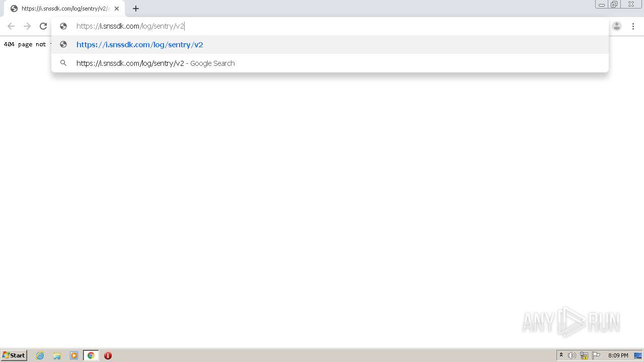644x362 pixels.
Task: Select the i.snssdk.com/log/sentry/v2 tab
Action: [64, 9]
